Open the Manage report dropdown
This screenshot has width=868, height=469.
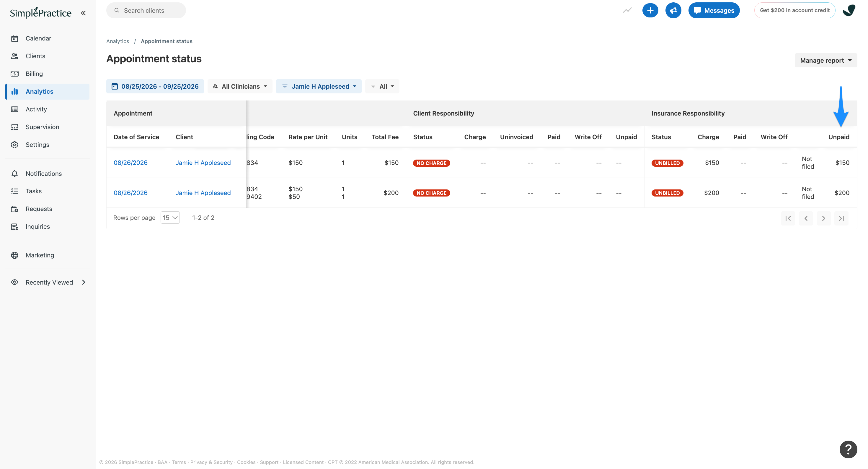pyautogui.click(x=825, y=60)
